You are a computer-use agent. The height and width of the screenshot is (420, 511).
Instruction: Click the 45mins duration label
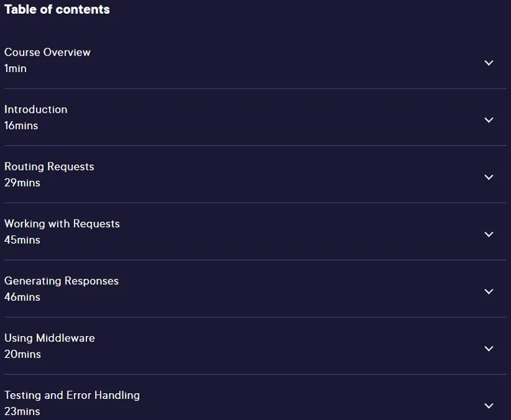coord(22,240)
